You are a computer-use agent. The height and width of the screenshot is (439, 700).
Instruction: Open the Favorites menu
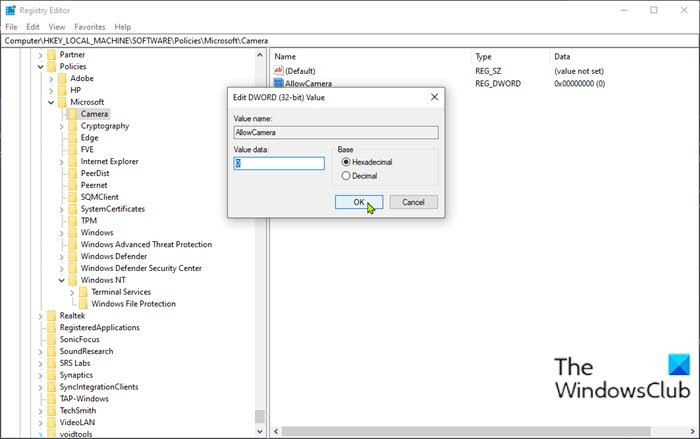tap(90, 27)
